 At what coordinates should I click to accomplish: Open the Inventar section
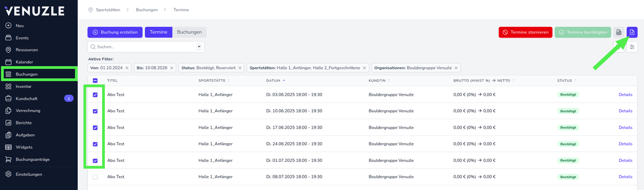tap(23, 86)
